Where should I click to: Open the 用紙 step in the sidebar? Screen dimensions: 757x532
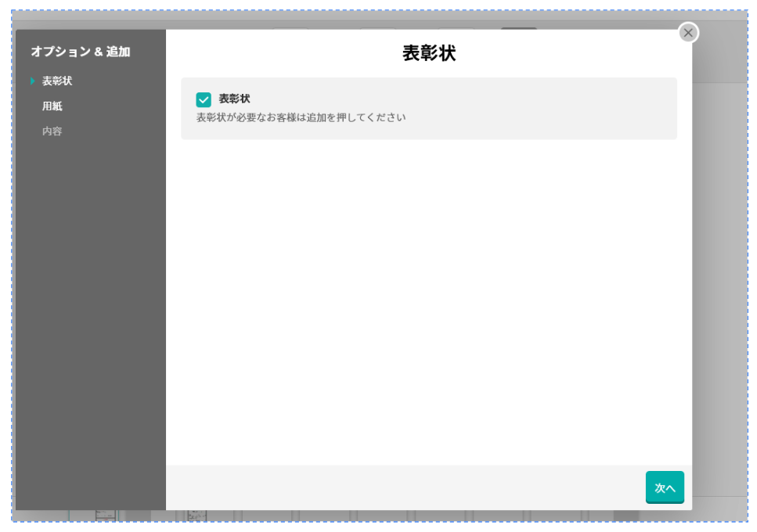click(x=52, y=106)
